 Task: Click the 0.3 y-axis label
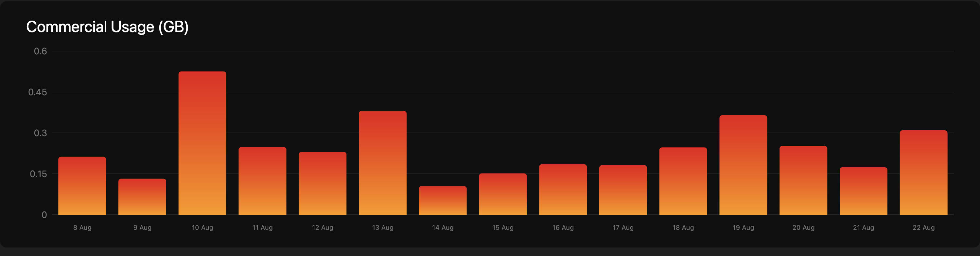(40, 133)
